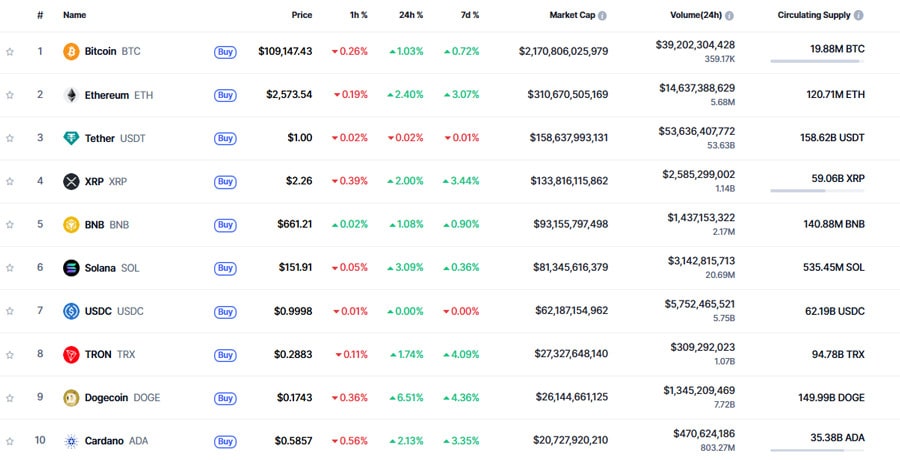Click XRP price $2.26
Screen dimensions: 900x460
pyautogui.click(x=299, y=181)
